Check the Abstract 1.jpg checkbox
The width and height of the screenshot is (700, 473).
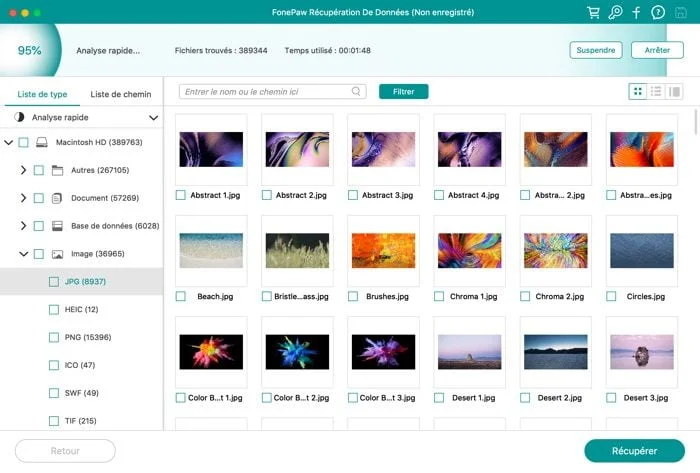[x=181, y=195]
